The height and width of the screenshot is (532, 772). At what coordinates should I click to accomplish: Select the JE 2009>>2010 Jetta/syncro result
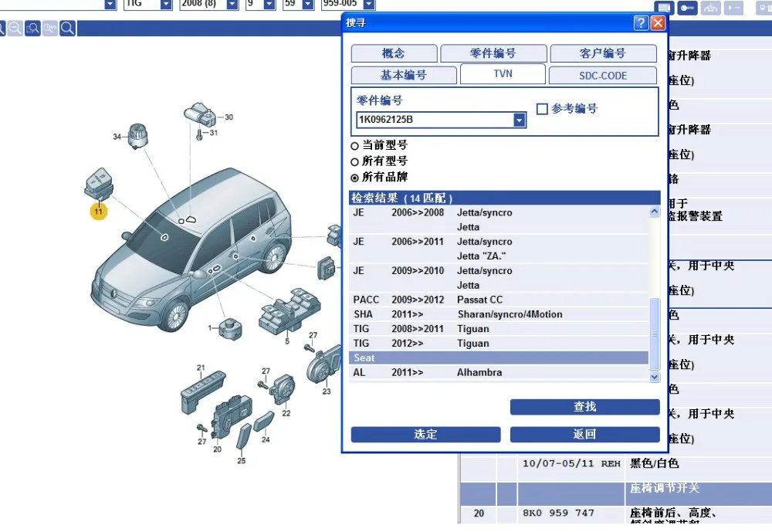[499, 278]
